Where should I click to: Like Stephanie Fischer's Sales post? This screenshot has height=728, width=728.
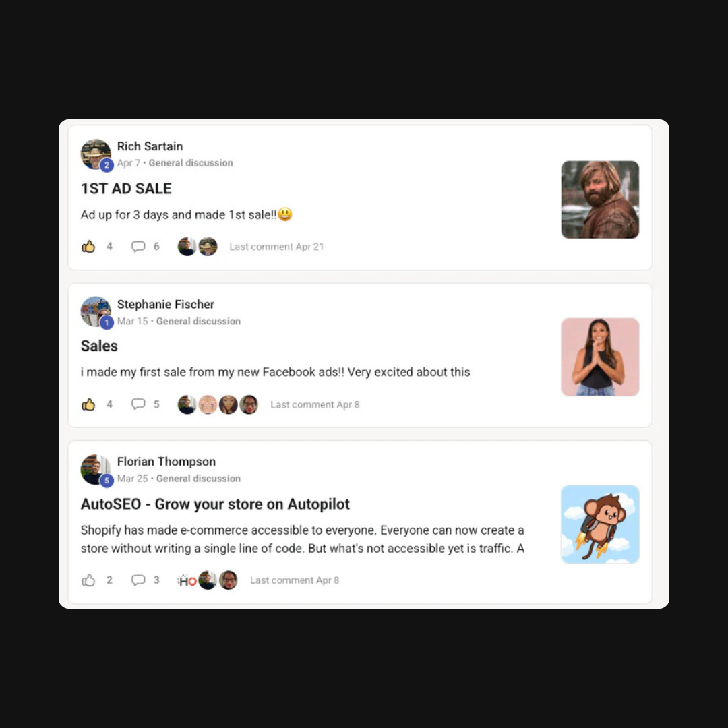[88, 404]
